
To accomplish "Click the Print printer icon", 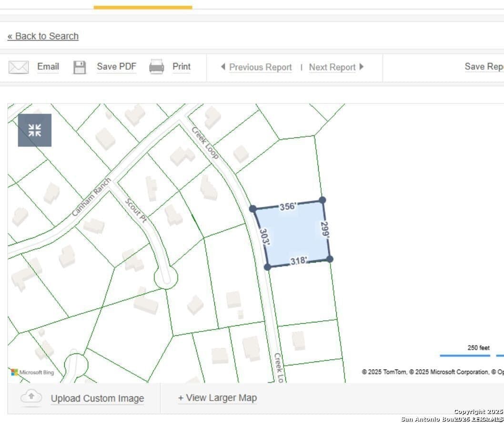I will pos(156,67).
